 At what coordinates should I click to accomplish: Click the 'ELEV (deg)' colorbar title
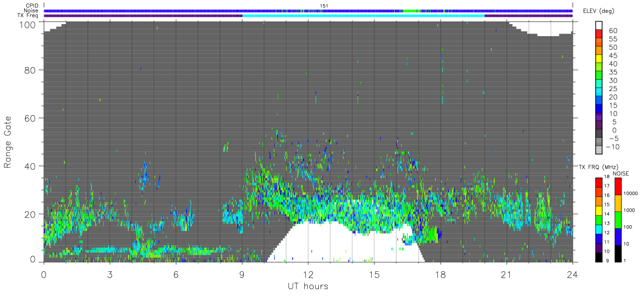(x=598, y=11)
